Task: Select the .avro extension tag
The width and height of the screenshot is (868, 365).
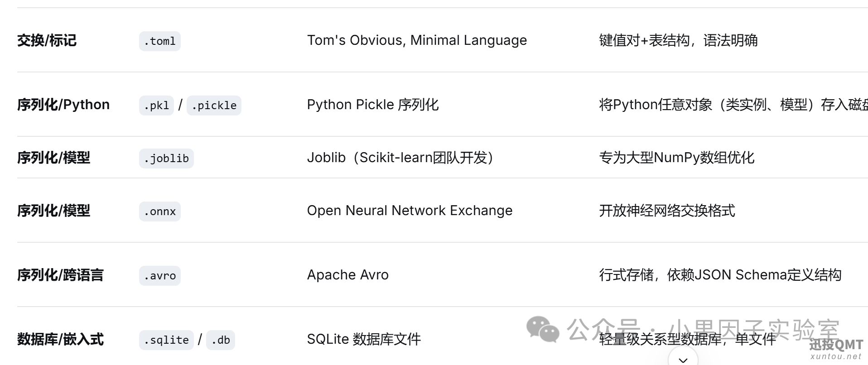Action: (160, 276)
